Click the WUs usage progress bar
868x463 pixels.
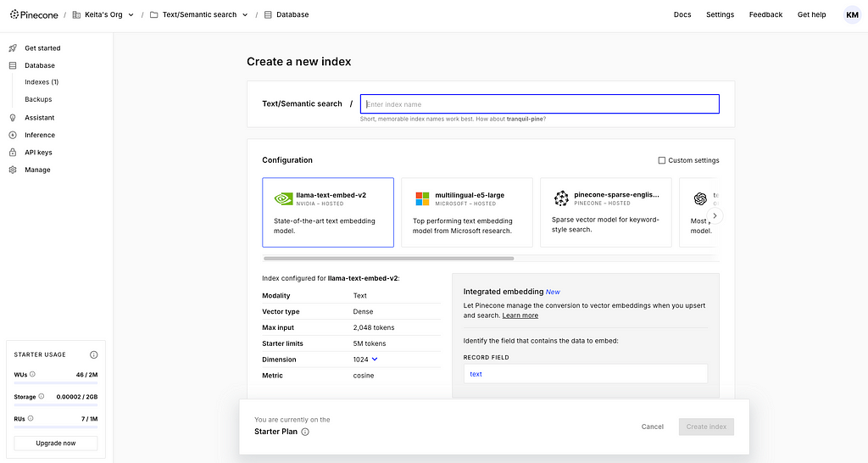(x=55, y=382)
